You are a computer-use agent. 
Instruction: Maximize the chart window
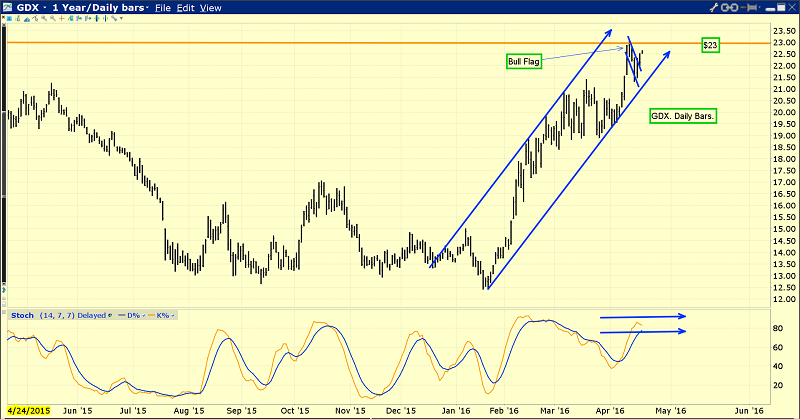pyautogui.click(x=779, y=8)
